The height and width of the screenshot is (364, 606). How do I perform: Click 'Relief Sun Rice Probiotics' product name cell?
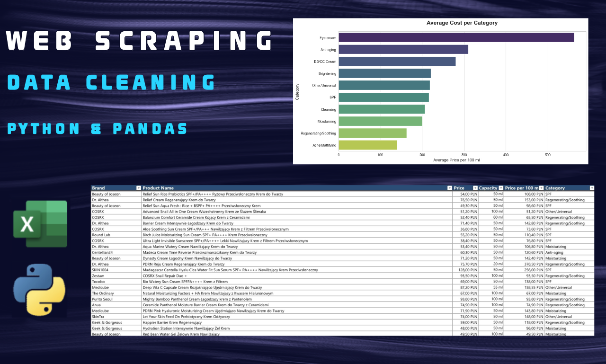click(x=297, y=194)
